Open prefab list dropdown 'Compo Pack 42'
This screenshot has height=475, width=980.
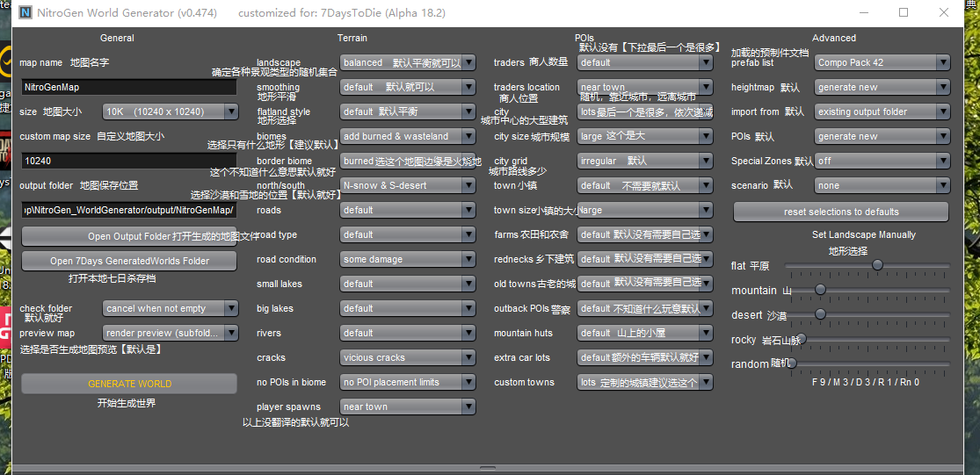click(x=882, y=62)
